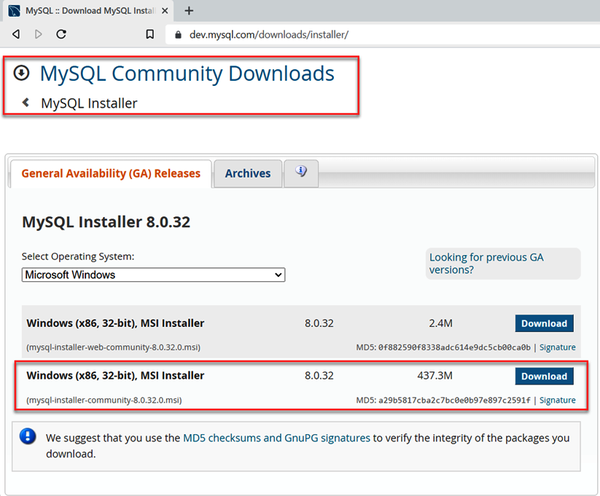600x496 pixels.
Task: Click the back chevron beside MySQL Installer
Action: (x=26, y=103)
